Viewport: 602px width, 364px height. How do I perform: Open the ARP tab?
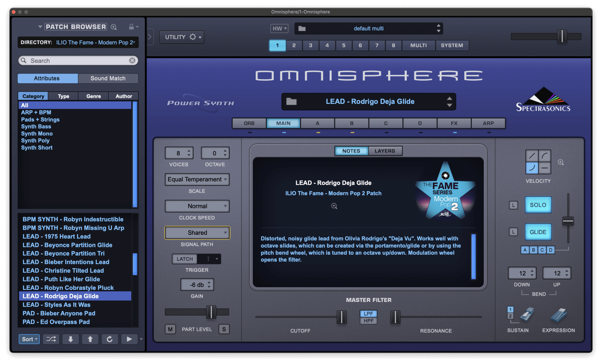click(x=488, y=123)
